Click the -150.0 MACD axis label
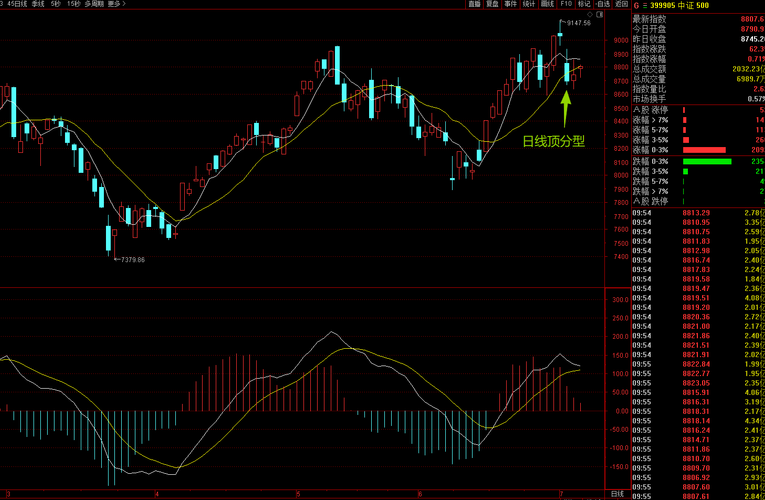The image size is (765, 500). tap(619, 467)
